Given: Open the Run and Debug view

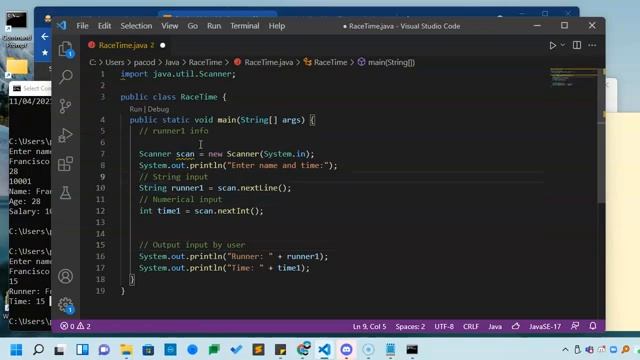Looking at the screenshot, I should 65,135.
